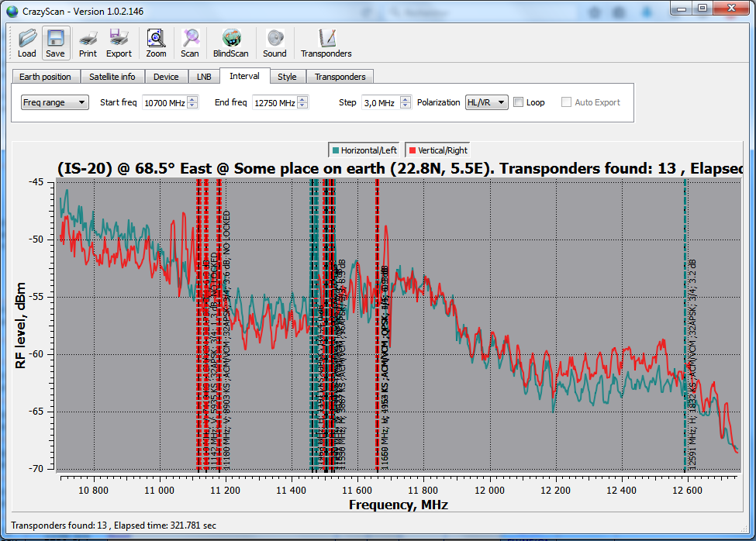This screenshot has width=756, height=541.
Task: Open the LNB tab
Action: 204,77
